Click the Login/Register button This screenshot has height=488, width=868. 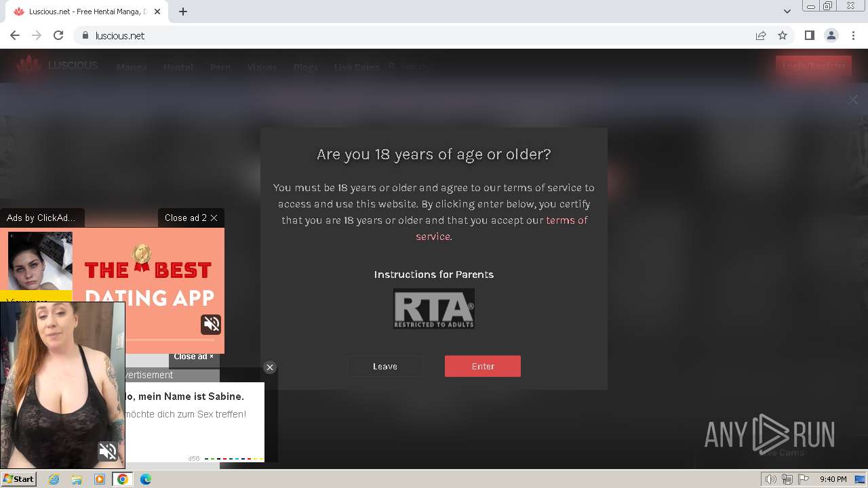pyautogui.click(x=814, y=66)
